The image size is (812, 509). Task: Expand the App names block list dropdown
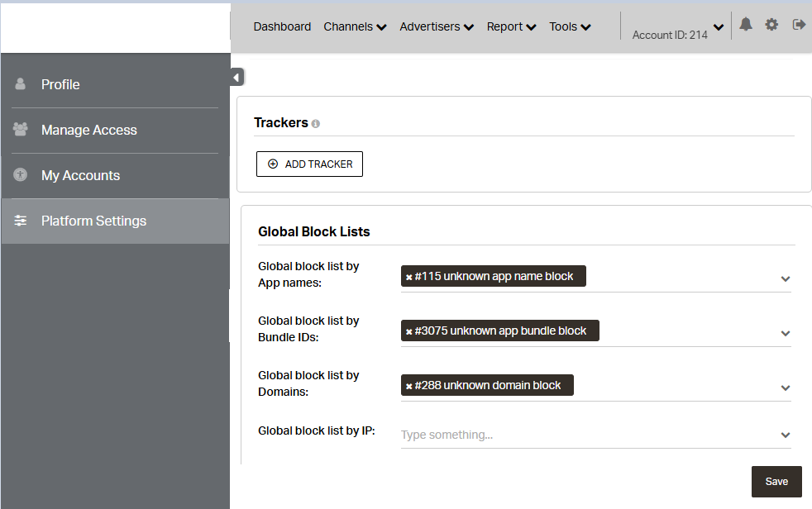point(786,279)
